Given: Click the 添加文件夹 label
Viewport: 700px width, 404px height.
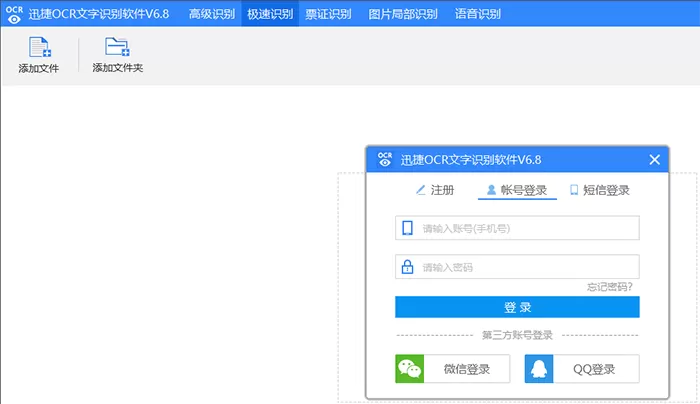Looking at the screenshot, I should [117, 68].
